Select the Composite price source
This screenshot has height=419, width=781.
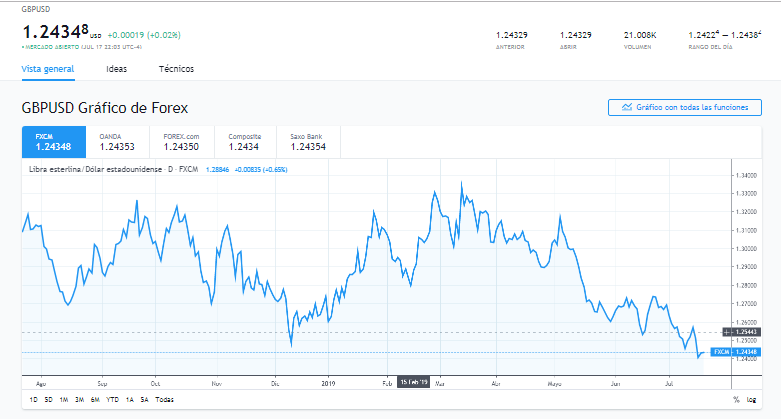coord(245,142)
